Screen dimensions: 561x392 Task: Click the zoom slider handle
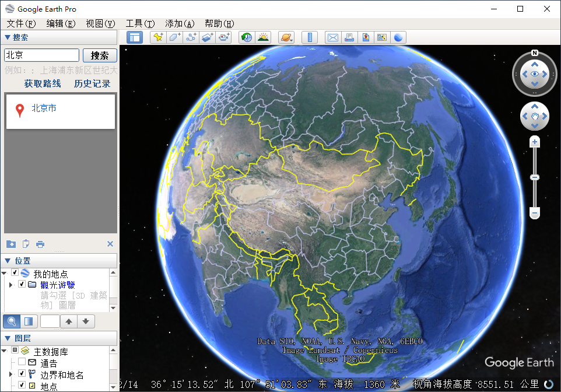535,177
